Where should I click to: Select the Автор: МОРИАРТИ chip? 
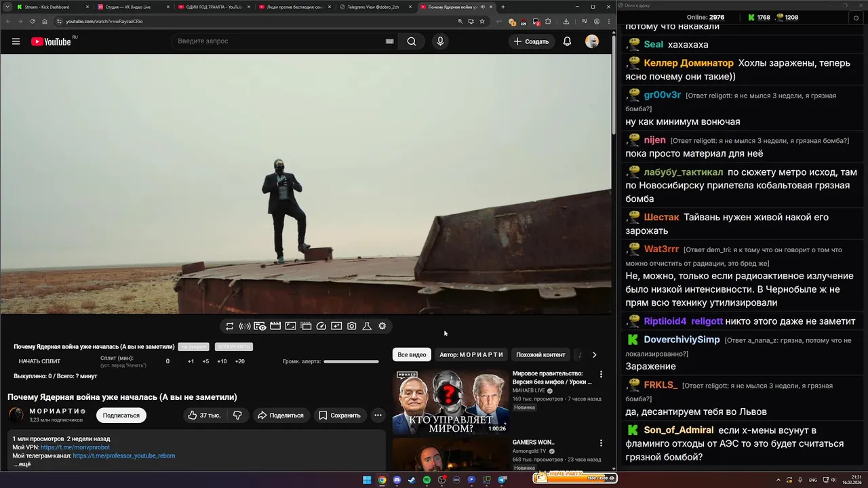coord(471,354)
